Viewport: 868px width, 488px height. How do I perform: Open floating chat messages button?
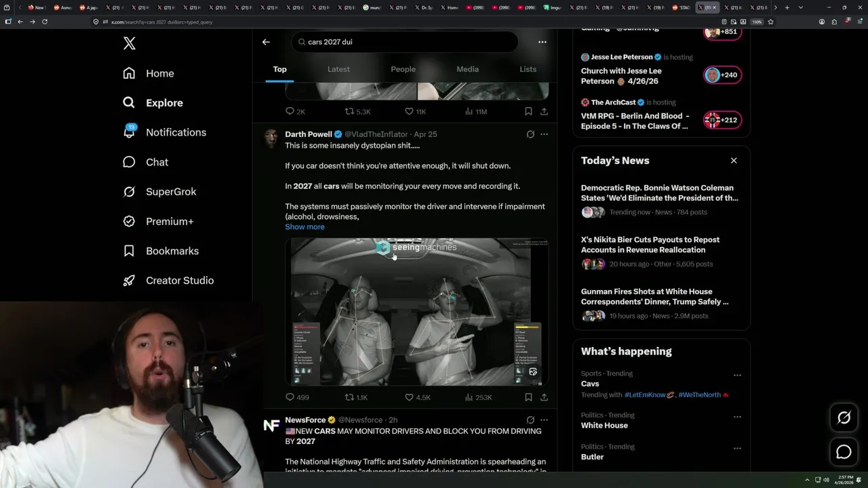[x=844, y=452]
